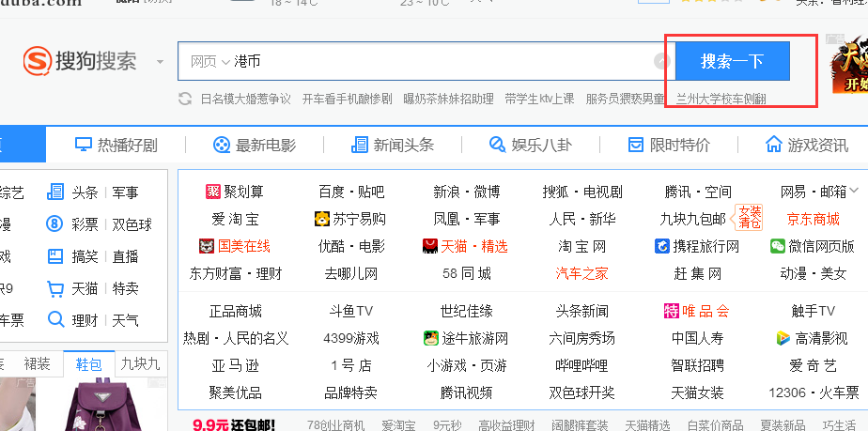Open the 12306·火车票 link

[814, 393]
